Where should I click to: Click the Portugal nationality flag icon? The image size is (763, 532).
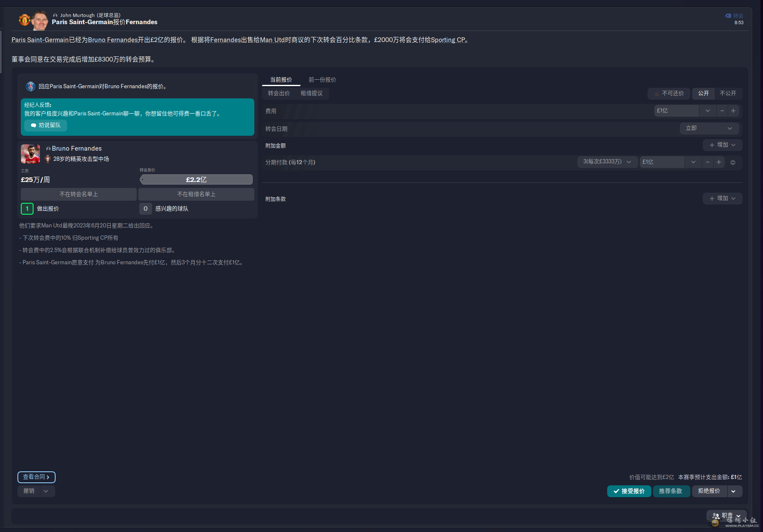(x=48, y=159)
